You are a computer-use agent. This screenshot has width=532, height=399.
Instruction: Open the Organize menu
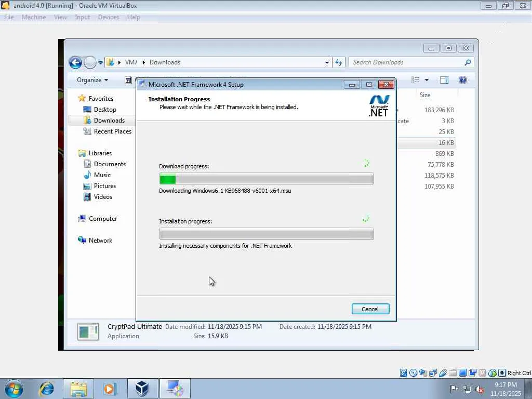coord(92,80)
